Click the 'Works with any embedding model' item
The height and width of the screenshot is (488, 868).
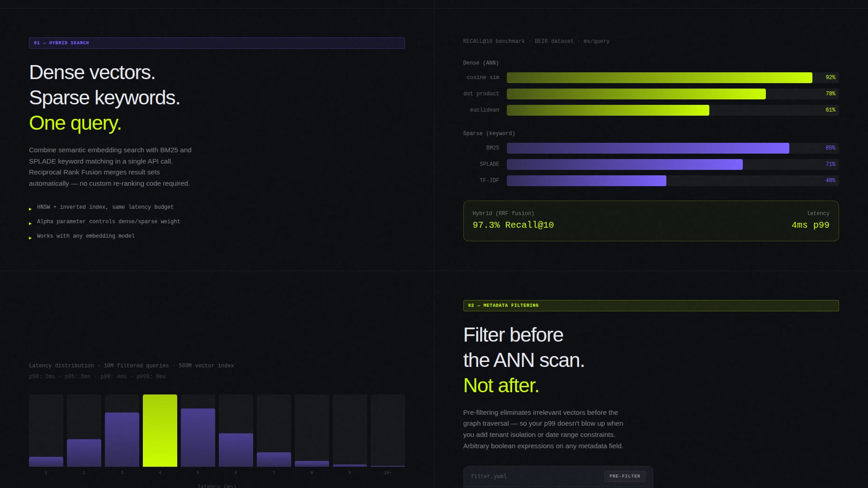(x=86, y=236)
